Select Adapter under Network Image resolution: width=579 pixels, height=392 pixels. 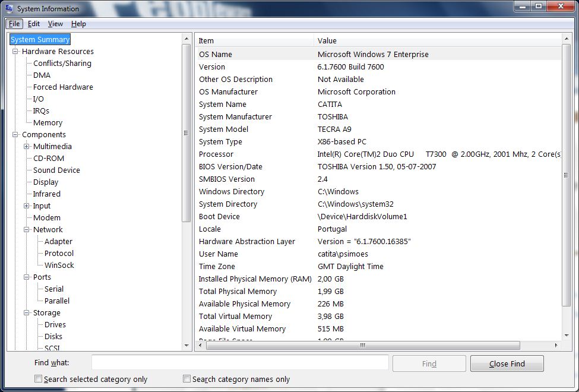pos(58,241)
